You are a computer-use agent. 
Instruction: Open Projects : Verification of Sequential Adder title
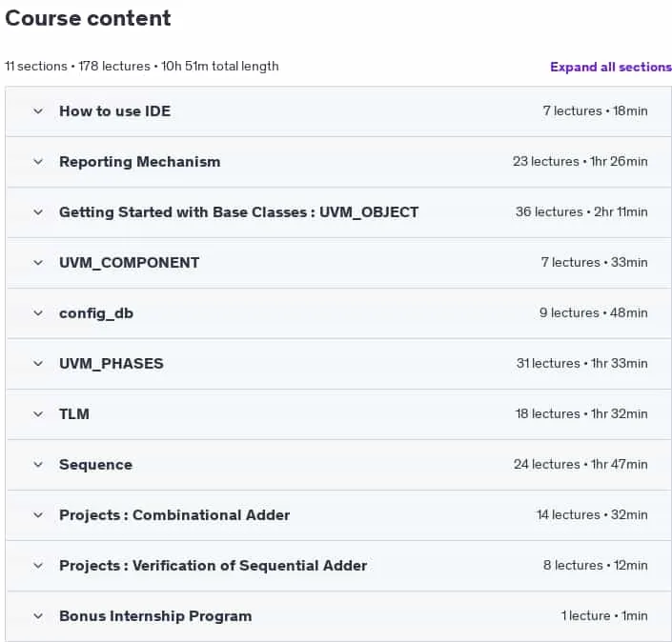213,566
